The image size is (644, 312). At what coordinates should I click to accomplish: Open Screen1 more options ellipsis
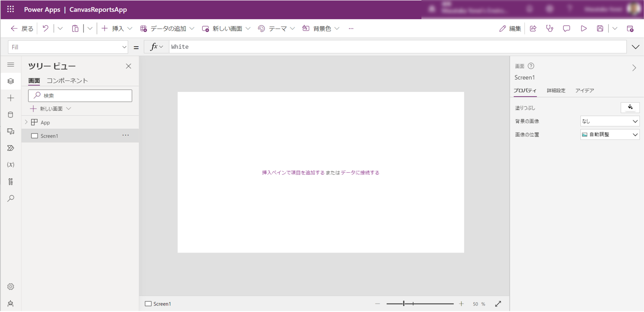pyautogui.click(x=126, y=135)
